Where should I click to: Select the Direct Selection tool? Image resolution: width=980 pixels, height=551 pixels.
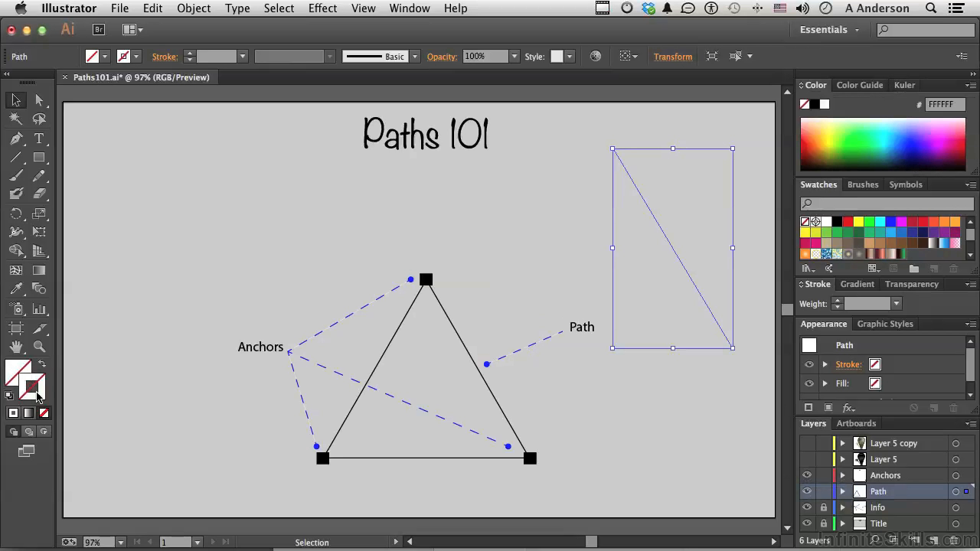click(39, 100)
